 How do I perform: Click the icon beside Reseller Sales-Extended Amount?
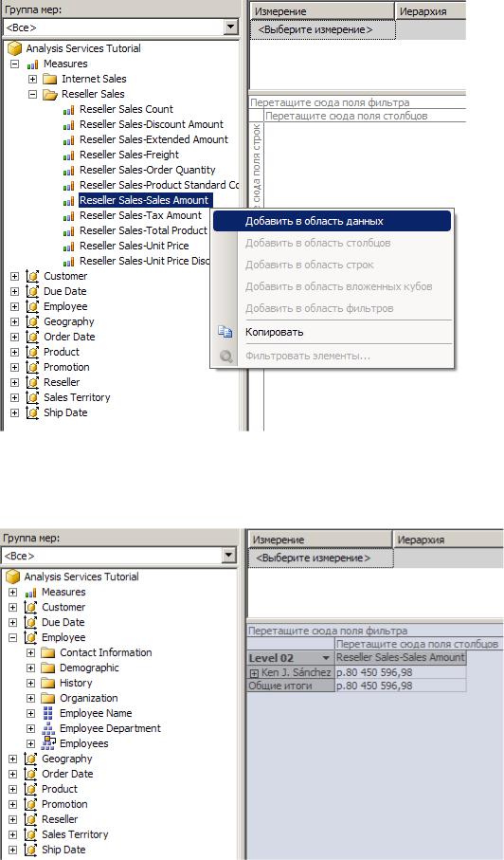[69, 140]
